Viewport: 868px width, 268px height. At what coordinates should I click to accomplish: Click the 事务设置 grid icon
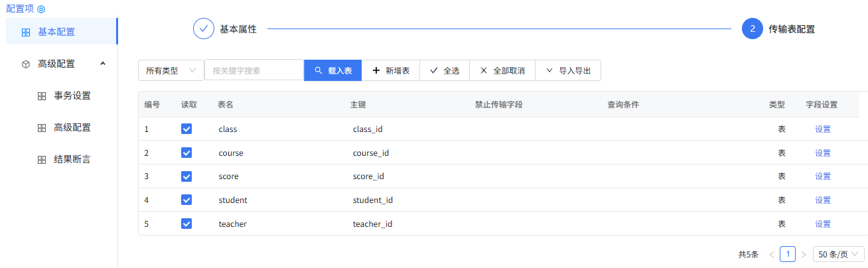[x=42, y=96]
